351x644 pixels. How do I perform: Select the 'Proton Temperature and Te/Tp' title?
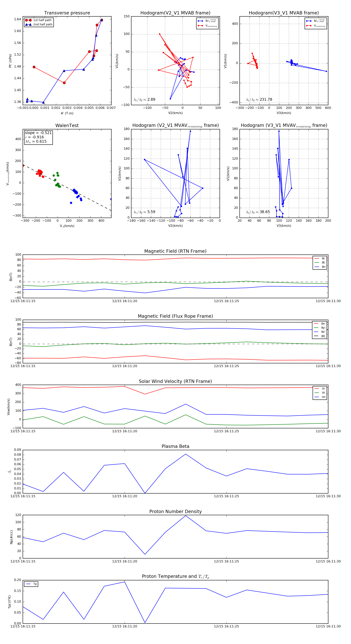[175, 576]
